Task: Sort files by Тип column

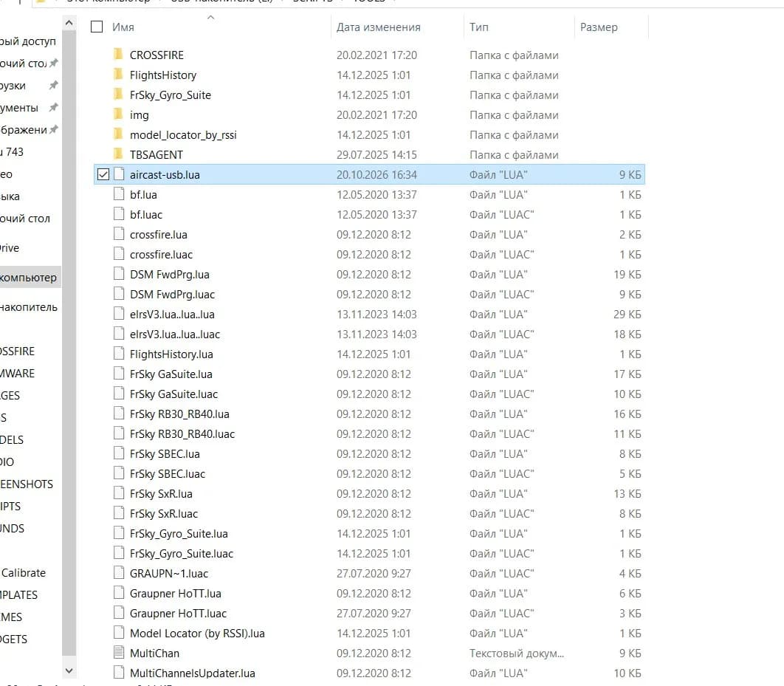Action: coord(478,27)
